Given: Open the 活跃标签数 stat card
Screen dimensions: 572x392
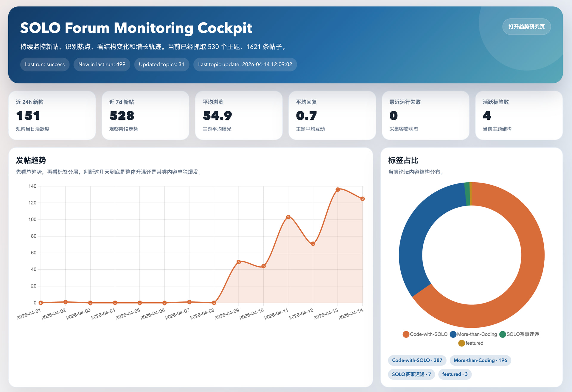Looking at the screenshot, I should 519,115.
